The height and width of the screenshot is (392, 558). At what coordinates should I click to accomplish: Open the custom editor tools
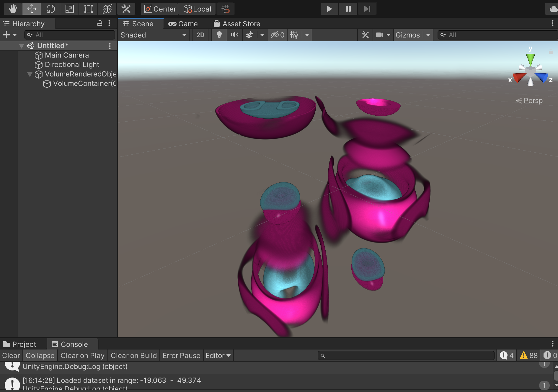126,9
